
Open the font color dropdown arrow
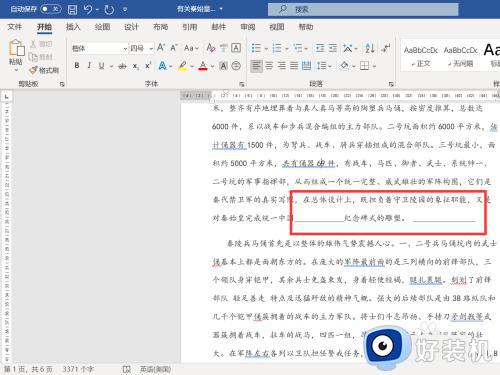point(212,66)
